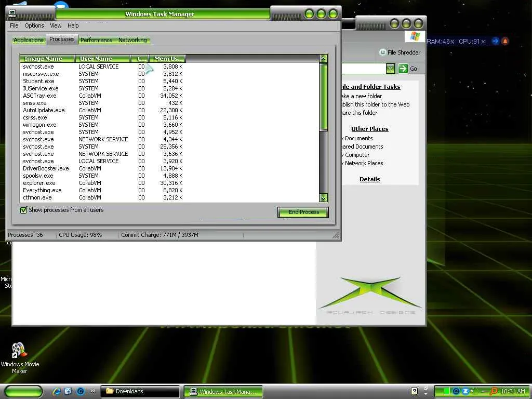Open the Internet Explorer quick launch icon
Image resolution: width=532 pixels, height=399 pixels.
[57, 391]
